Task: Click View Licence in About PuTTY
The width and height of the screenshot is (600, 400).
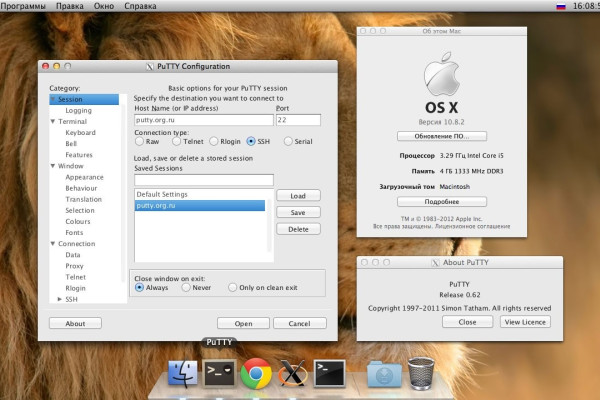Action: pyautogui.click(x=525, y=322)
